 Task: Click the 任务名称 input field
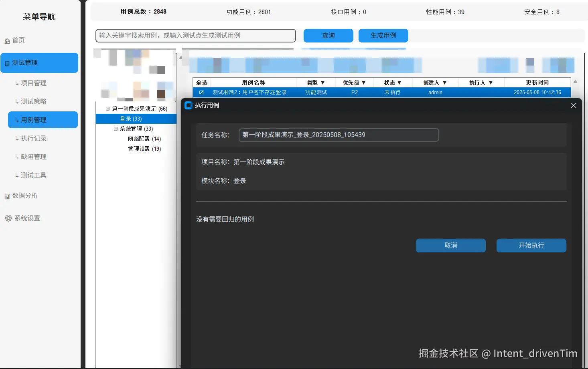[x=339, y=135]
